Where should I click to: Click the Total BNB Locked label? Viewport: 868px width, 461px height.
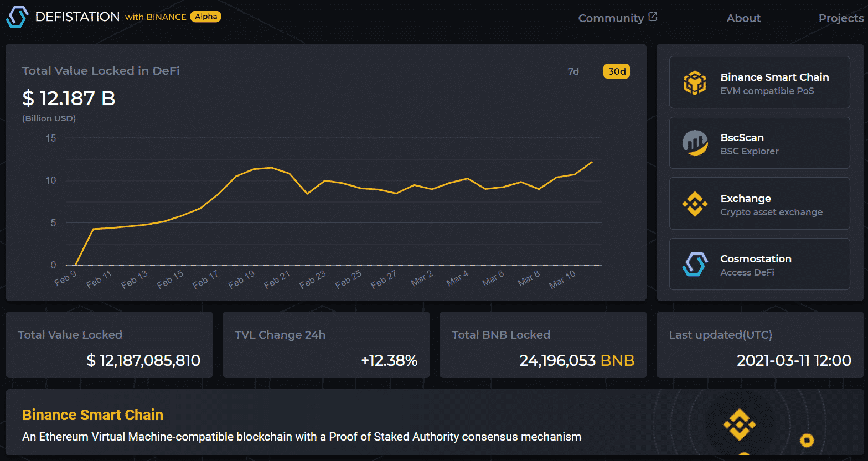pyautogui.click(x=501, y=335)
